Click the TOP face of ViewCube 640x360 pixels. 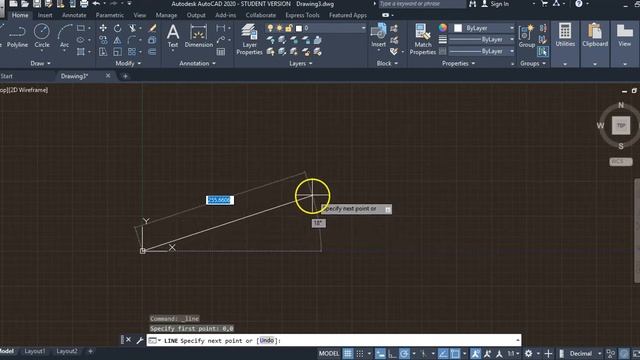coord(621,125)
